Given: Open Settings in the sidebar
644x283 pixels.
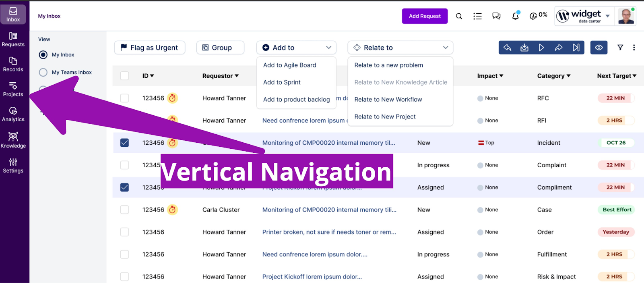Looking at the screenshot, I should pos(13,165).
